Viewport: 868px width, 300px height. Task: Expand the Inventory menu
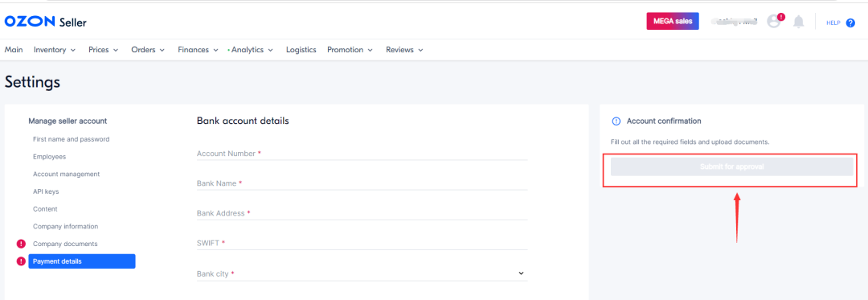coord(55,50)
